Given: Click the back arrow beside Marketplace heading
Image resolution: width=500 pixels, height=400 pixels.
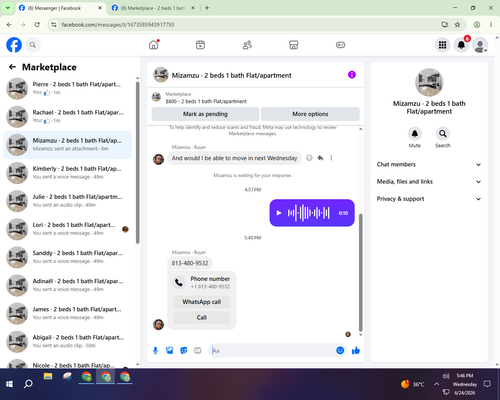Looking at the screenshot, I should tap(12, 67).
